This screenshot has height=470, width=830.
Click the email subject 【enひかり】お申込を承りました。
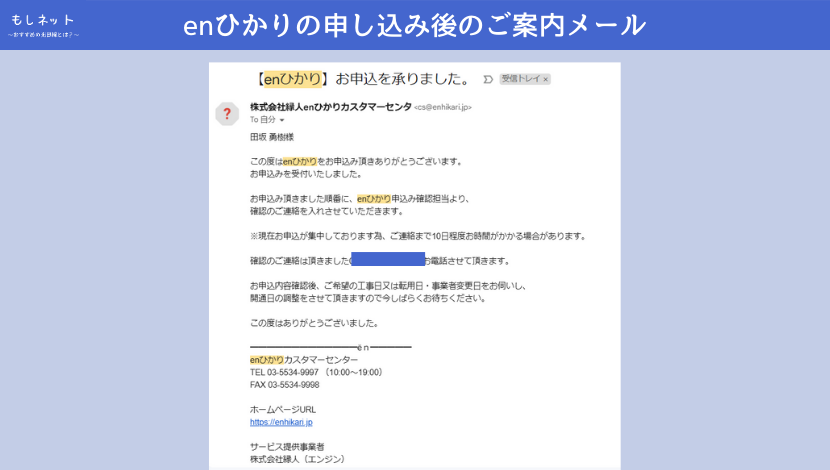[362, 79]
